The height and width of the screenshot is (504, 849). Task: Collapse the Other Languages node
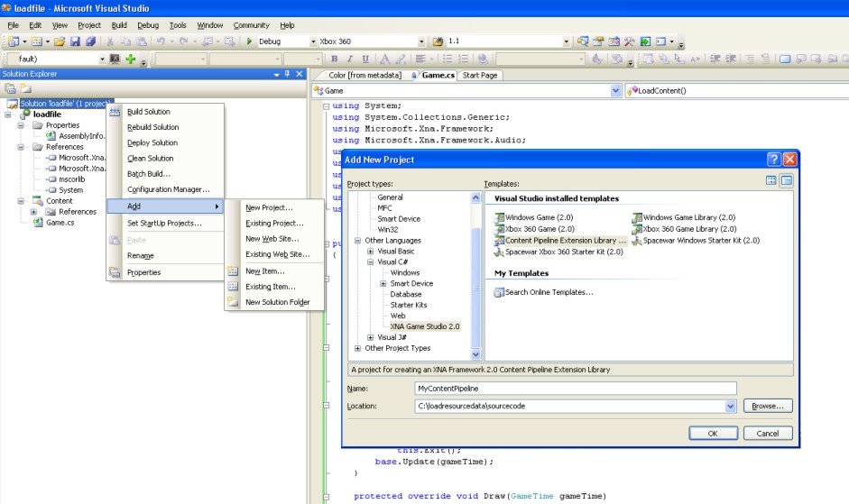(357, 241)
